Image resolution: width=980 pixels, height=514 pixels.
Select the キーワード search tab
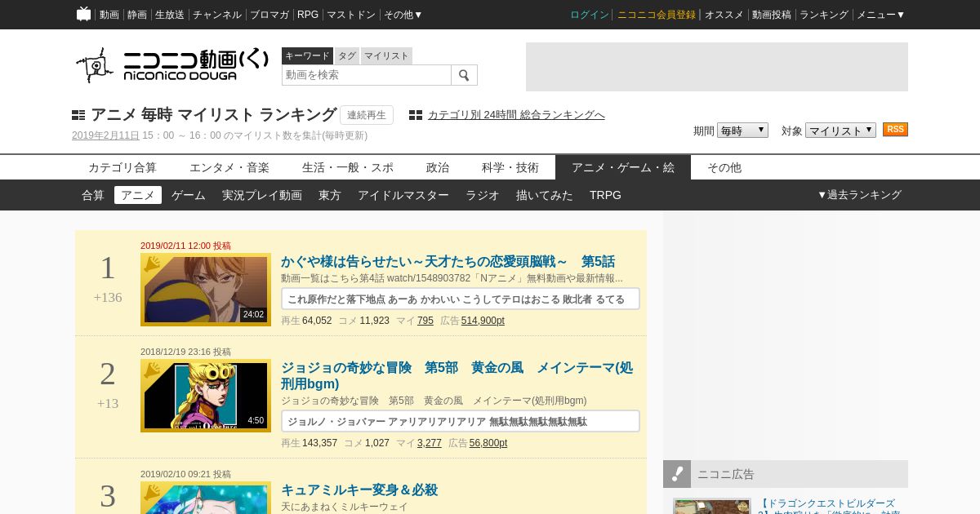pyautogui.click(x=307, y=55)
